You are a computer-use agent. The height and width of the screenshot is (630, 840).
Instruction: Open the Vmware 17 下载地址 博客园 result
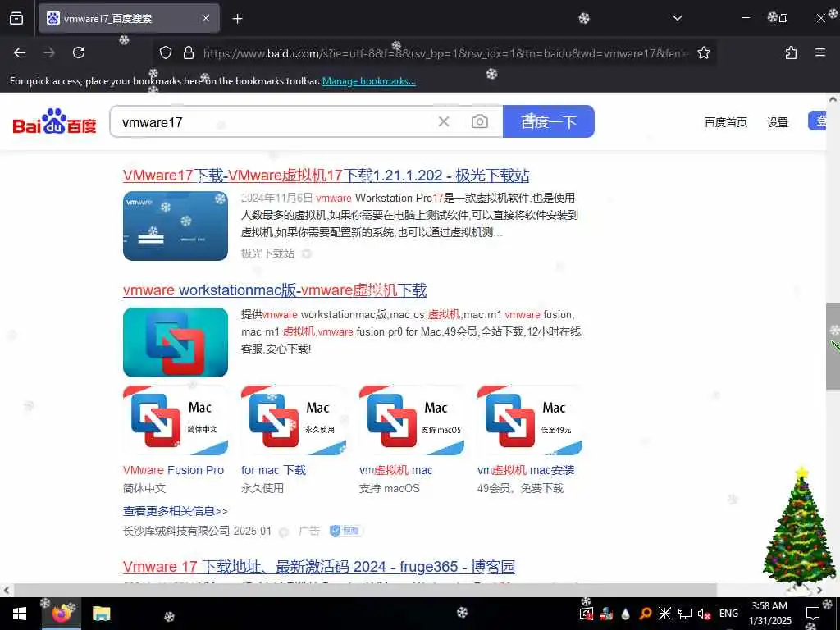point(319,567)
